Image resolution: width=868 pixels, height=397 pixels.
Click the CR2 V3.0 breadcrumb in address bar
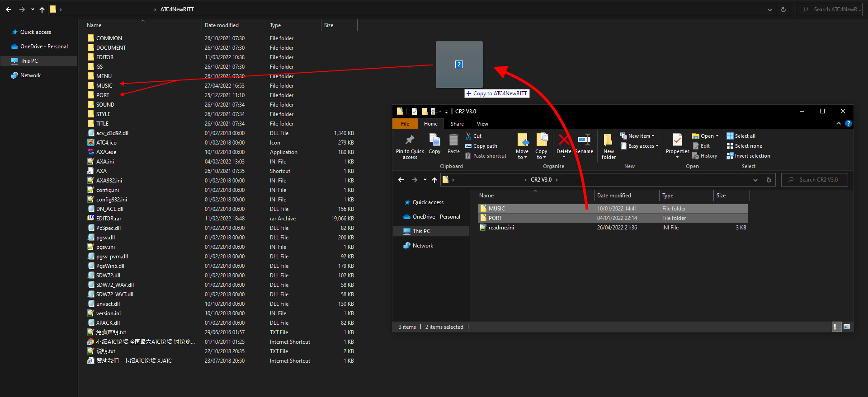(x=541, y=180)
